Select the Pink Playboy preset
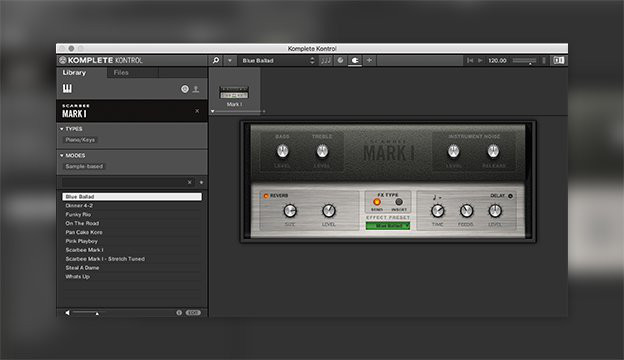 [x=132, y=241]
